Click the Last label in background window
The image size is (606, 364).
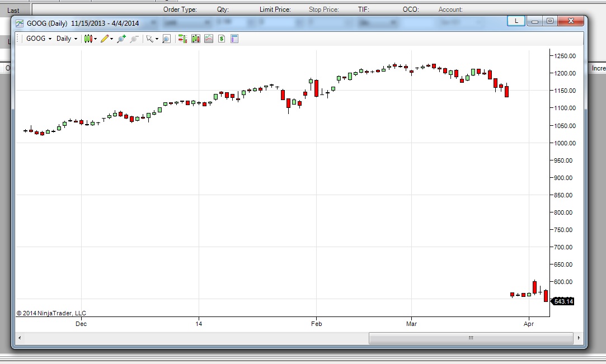[13, 11]
